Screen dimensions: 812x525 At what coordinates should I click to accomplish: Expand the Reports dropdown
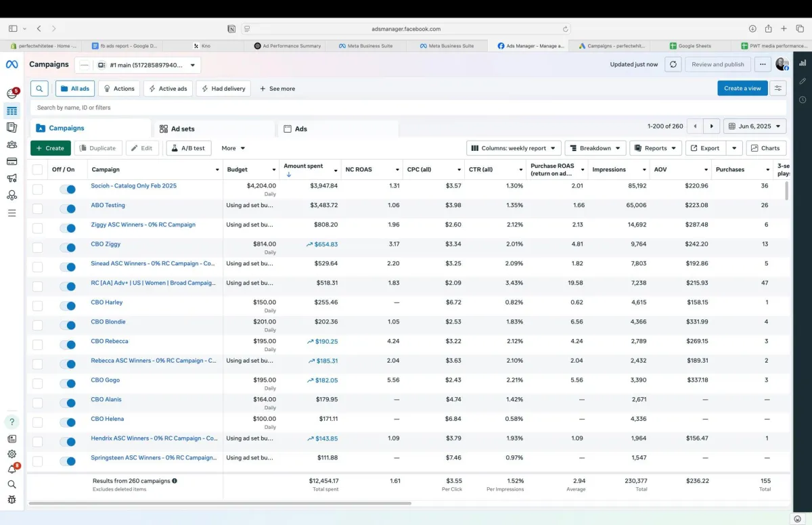pyautogui.click(x=655, y=148)
